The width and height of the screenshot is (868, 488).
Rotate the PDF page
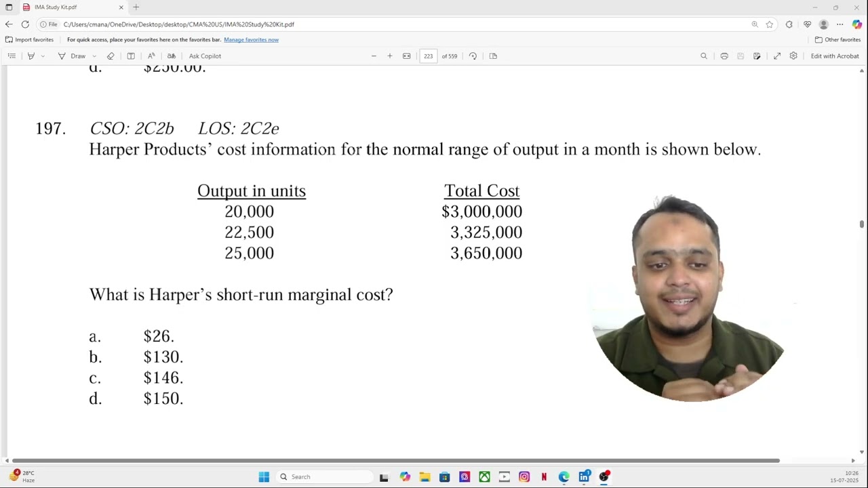(473, 56)
